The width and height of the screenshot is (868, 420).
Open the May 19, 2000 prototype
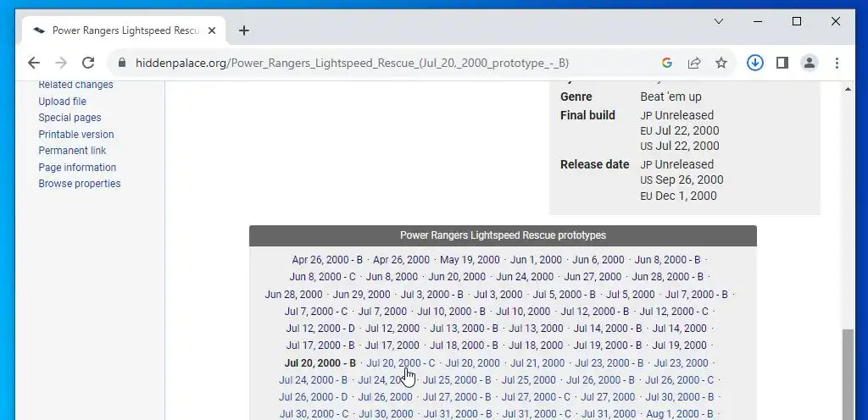470,260
